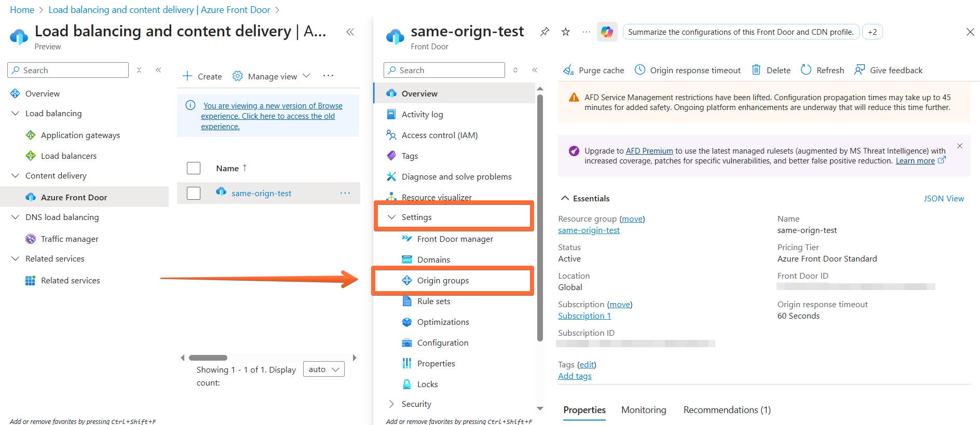
Task: Click the Configuration icon
Action: (407, 342)
